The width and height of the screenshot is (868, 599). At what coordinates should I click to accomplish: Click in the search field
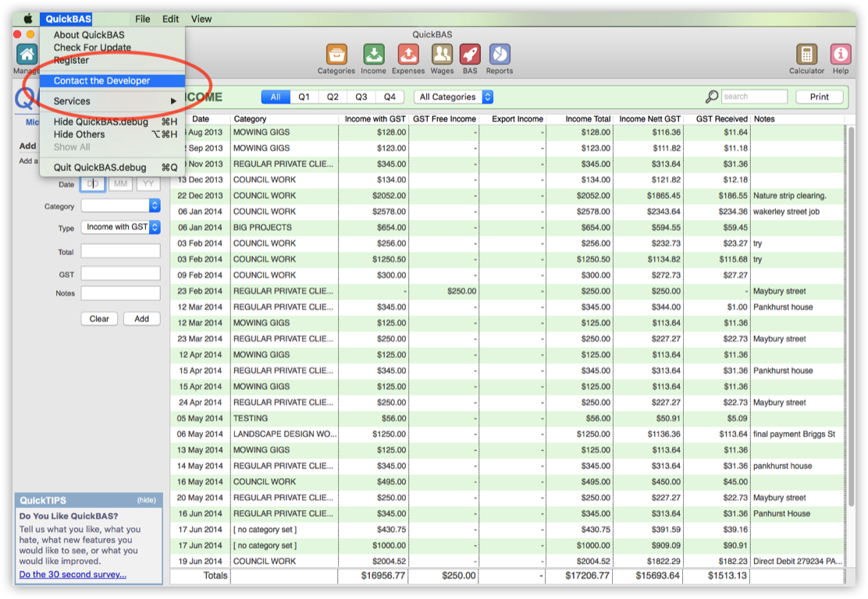[753, 97]
